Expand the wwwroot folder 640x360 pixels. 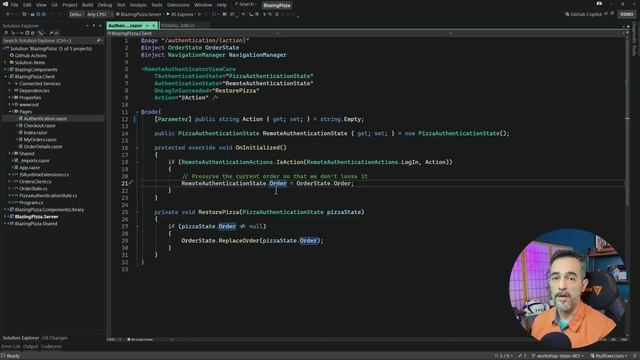10,104
